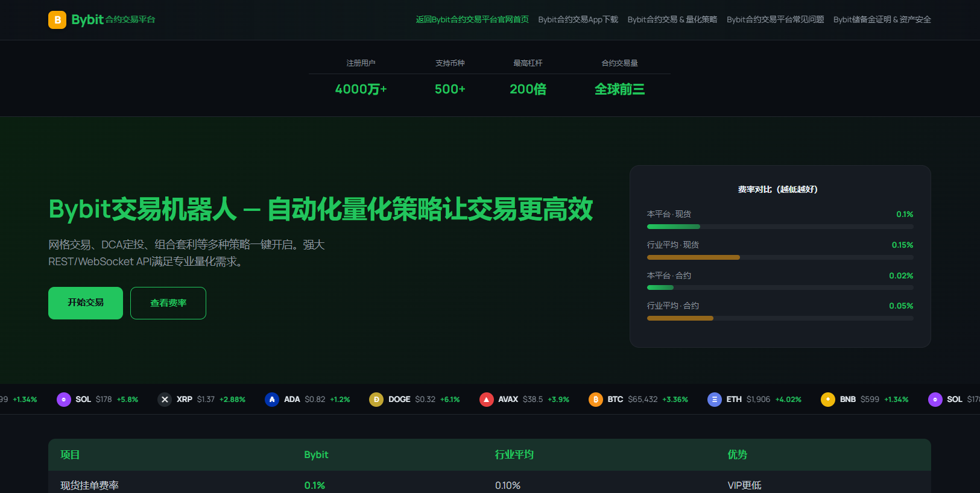Click the blue ADA coin icon

point(272,400)
